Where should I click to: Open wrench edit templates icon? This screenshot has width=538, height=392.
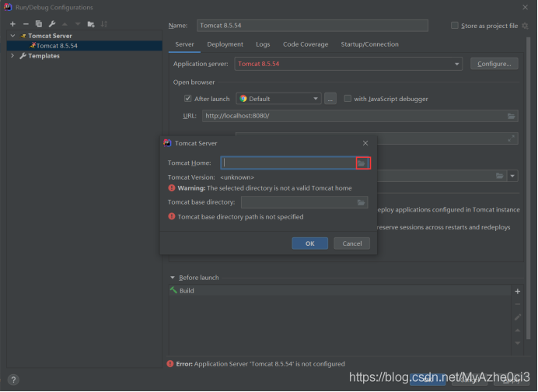coord(52,24)
